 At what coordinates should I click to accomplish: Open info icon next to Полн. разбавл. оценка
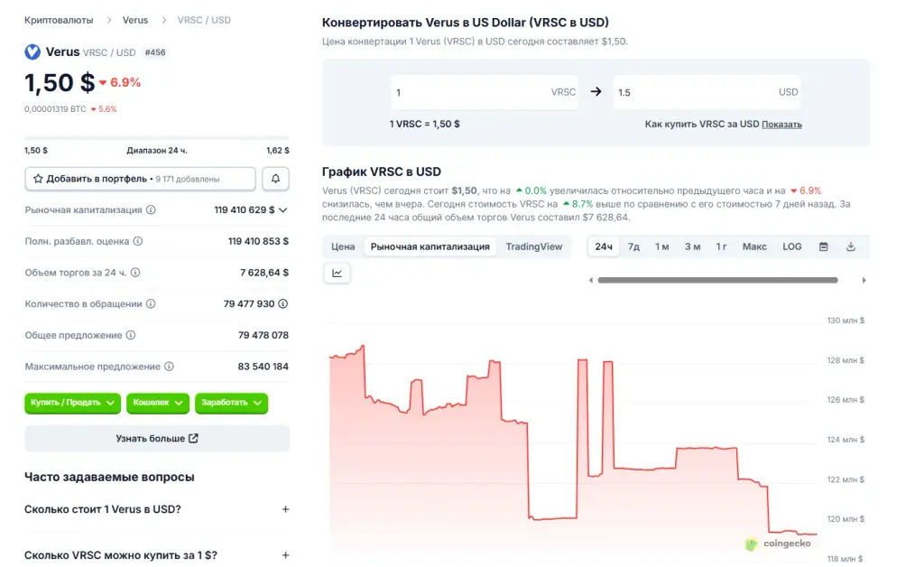[138, 241]
